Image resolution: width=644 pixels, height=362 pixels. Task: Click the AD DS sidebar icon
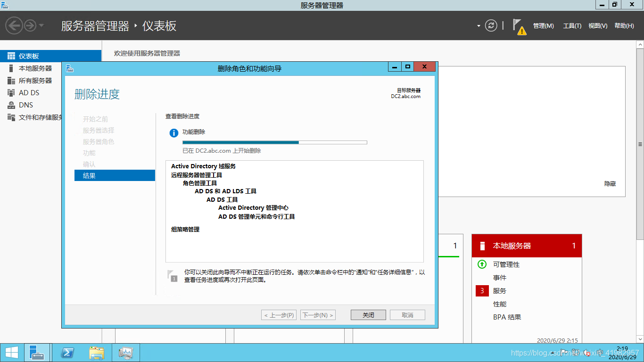pyautogui.click(x=11, y=93)
